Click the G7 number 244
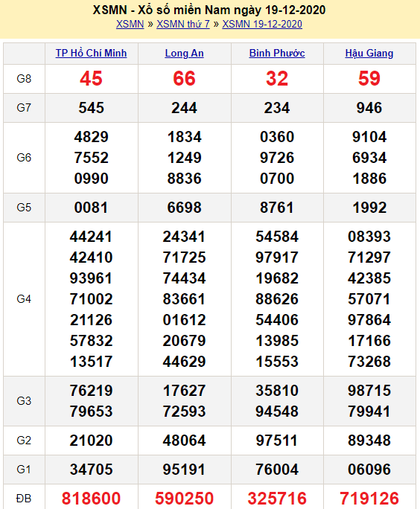 click(184, 108)
